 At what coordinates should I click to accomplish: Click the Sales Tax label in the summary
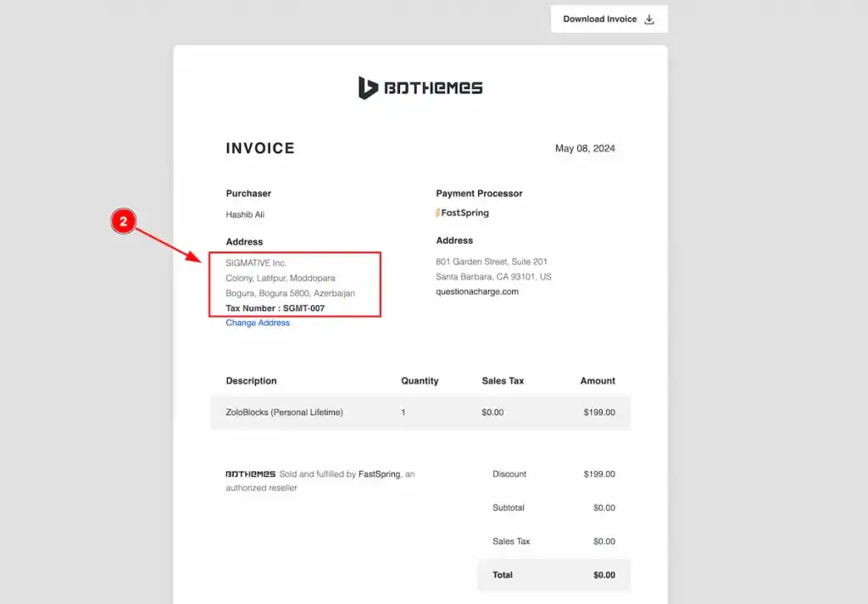pyautogui.click(x=511, y=541)
